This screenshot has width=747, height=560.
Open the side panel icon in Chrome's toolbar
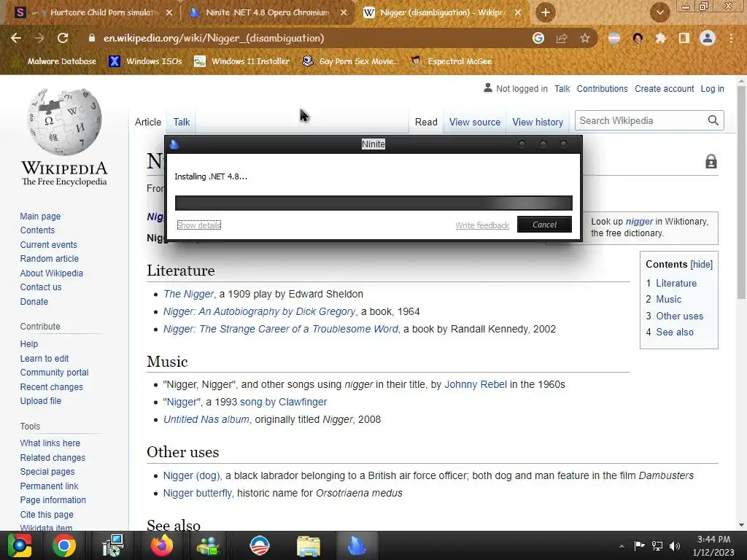[x=684, y=38]
